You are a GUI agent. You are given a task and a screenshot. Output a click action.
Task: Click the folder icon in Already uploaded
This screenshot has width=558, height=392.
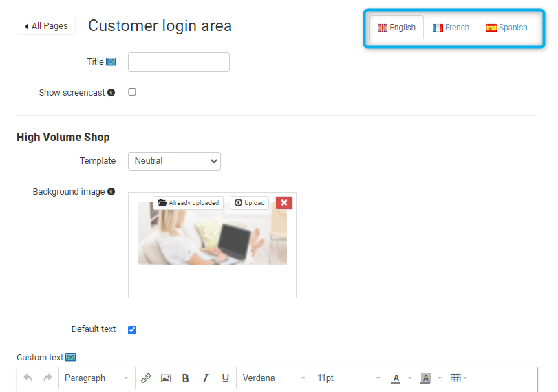[162, 203]
